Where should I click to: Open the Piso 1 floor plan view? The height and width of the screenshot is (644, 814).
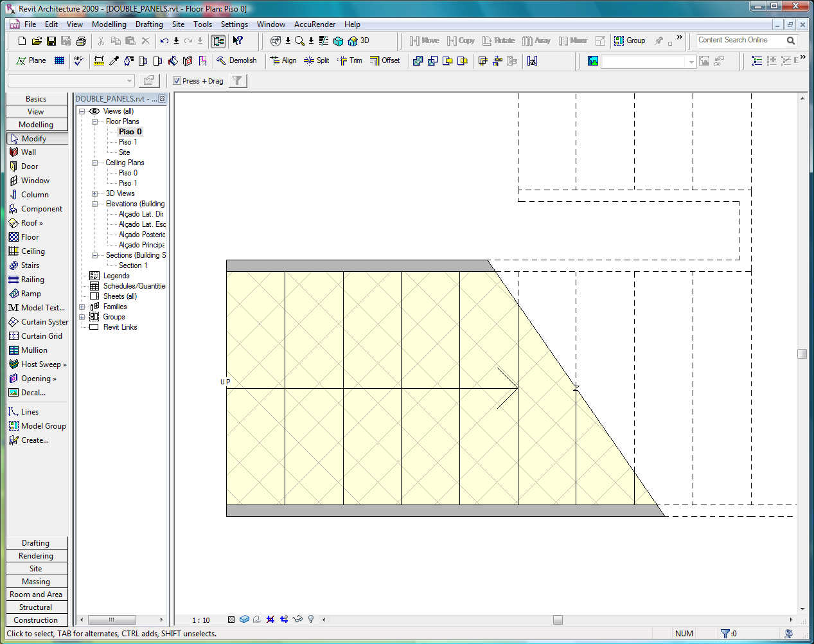127,142
